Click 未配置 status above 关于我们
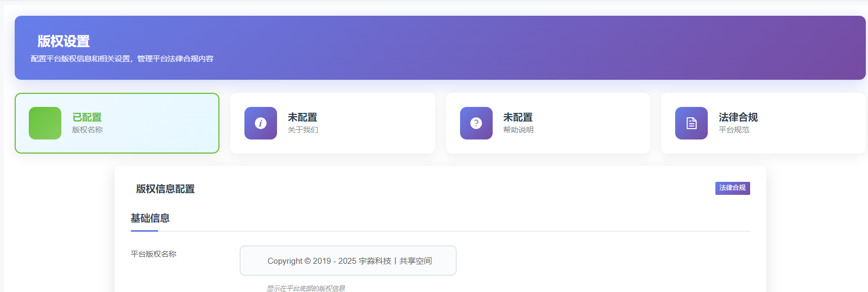868x292 pixels. coord(303,117)
